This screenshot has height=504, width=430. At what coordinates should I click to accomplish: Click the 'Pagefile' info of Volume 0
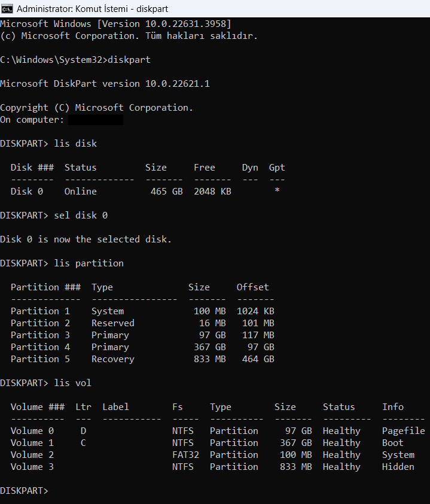[x=403, y=431]
